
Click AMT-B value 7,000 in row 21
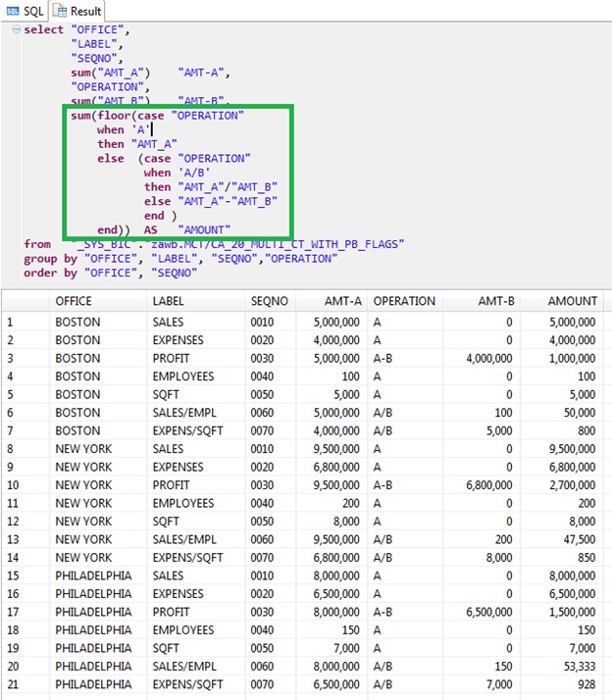click(499, 684)
